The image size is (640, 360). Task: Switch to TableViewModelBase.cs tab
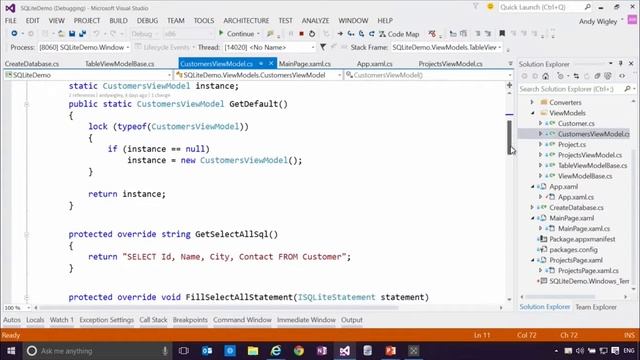click(x=119, y=64)
